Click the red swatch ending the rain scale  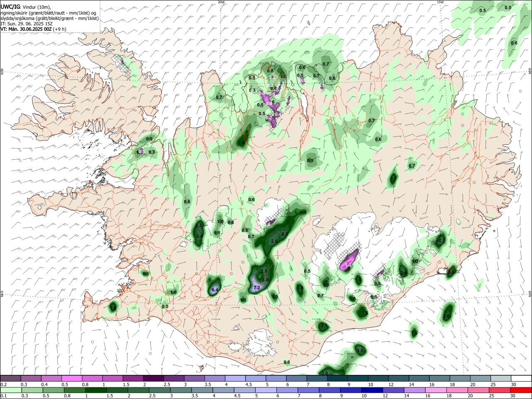521,390
